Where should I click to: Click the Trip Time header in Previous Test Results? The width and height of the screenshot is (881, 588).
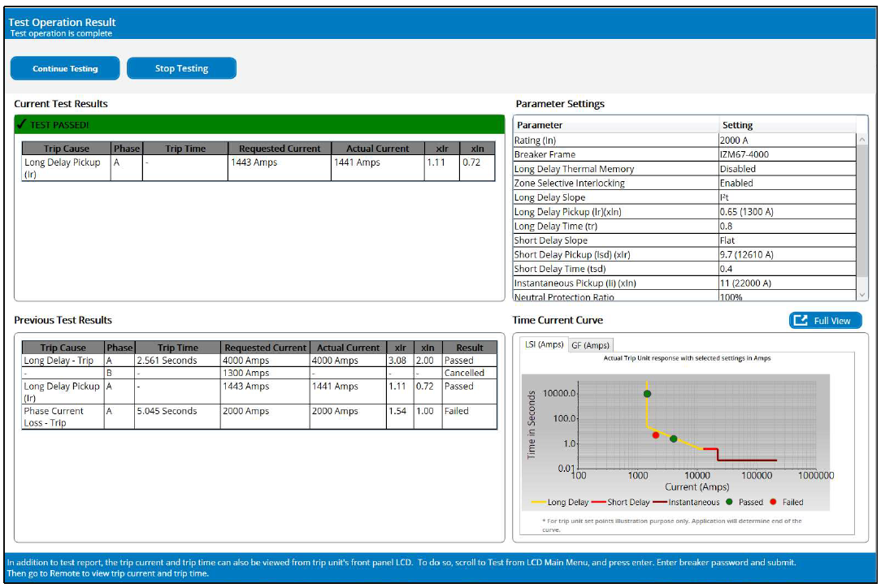[177, 347]
